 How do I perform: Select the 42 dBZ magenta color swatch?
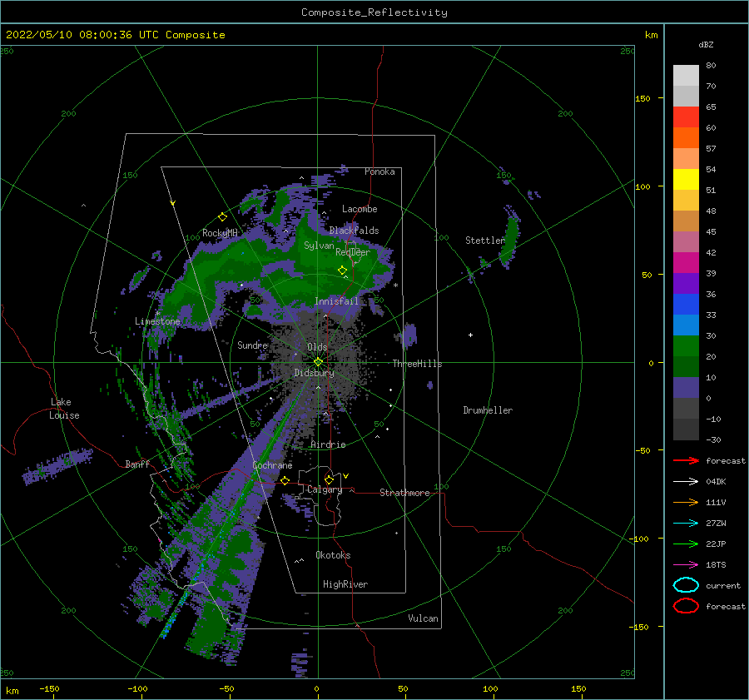point(686,263)
